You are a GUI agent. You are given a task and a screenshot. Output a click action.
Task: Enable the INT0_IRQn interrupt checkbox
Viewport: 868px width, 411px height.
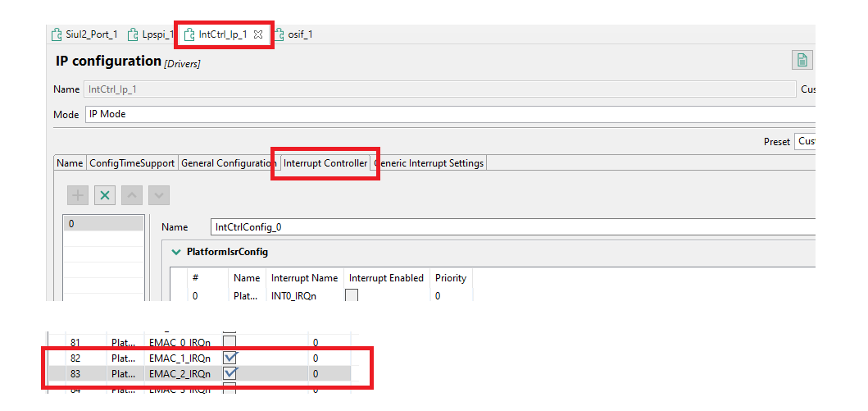click(352, 296)
